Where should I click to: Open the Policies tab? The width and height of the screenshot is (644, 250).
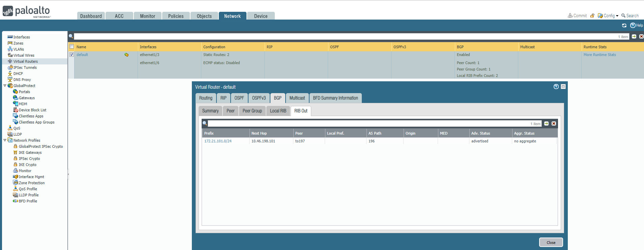point(176,16)
